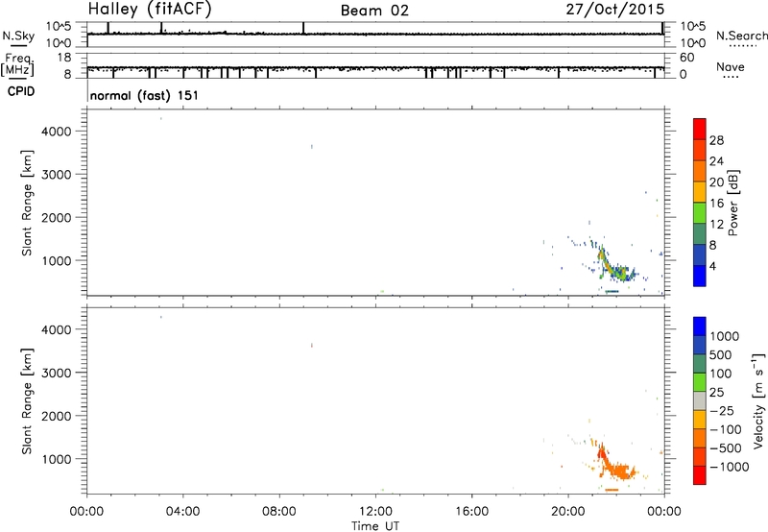Click the '08:00' time axis tick label
Viewport: 768px width, 532px height.
point(279,512)
